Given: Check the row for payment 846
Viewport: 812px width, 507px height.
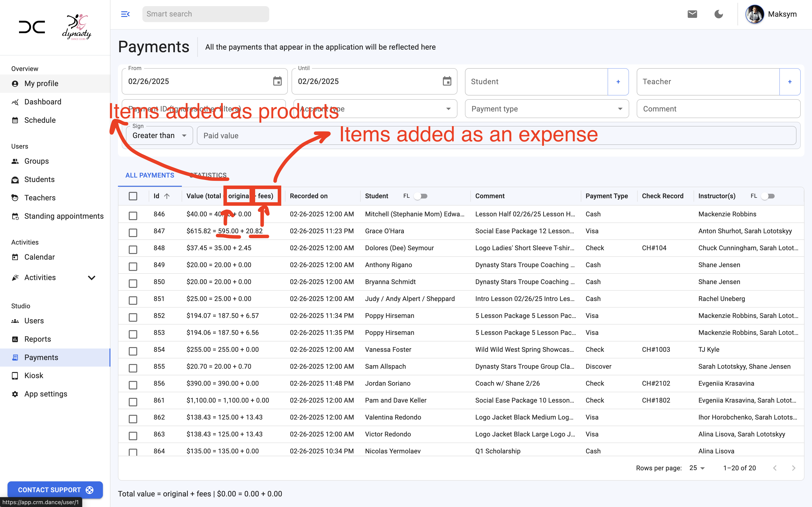Looking at the screenshot, I should point(133,216).
